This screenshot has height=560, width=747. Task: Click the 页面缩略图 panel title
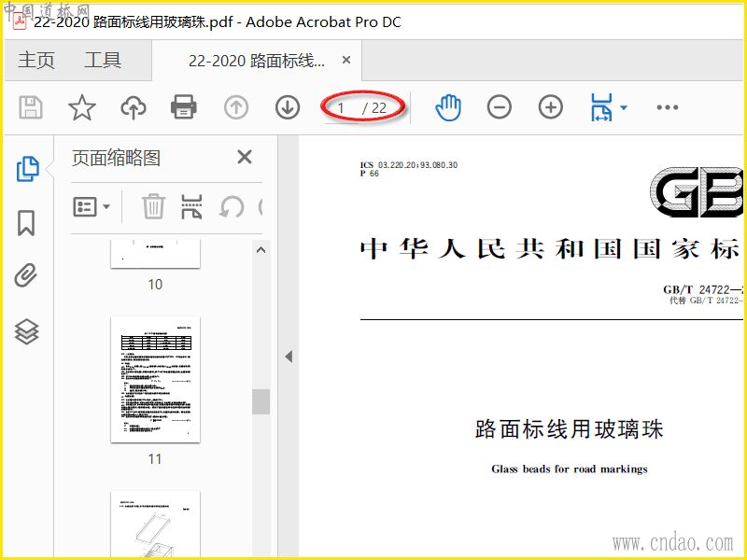point(116,158)
